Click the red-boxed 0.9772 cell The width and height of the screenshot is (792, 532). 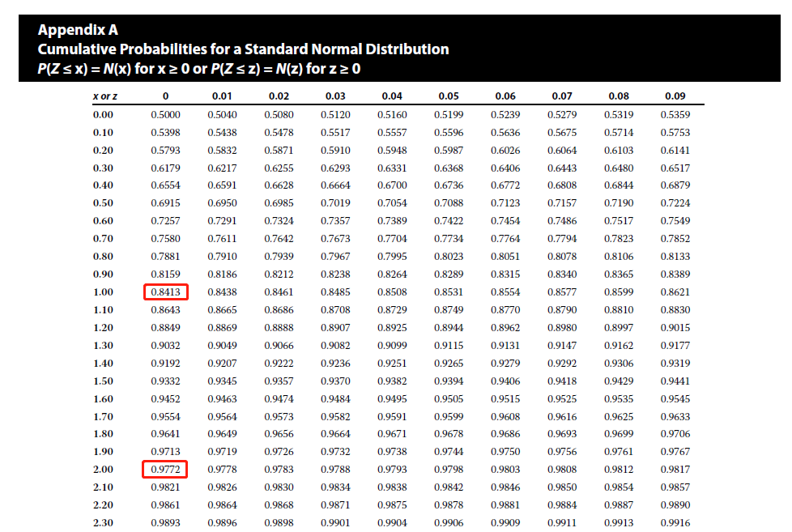(x=166, y=470)
